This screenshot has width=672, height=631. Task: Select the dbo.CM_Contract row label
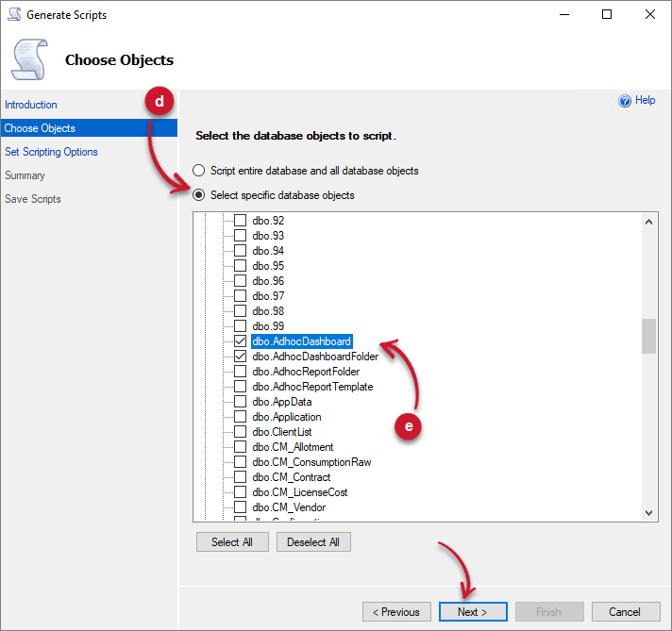coord(292,476)
